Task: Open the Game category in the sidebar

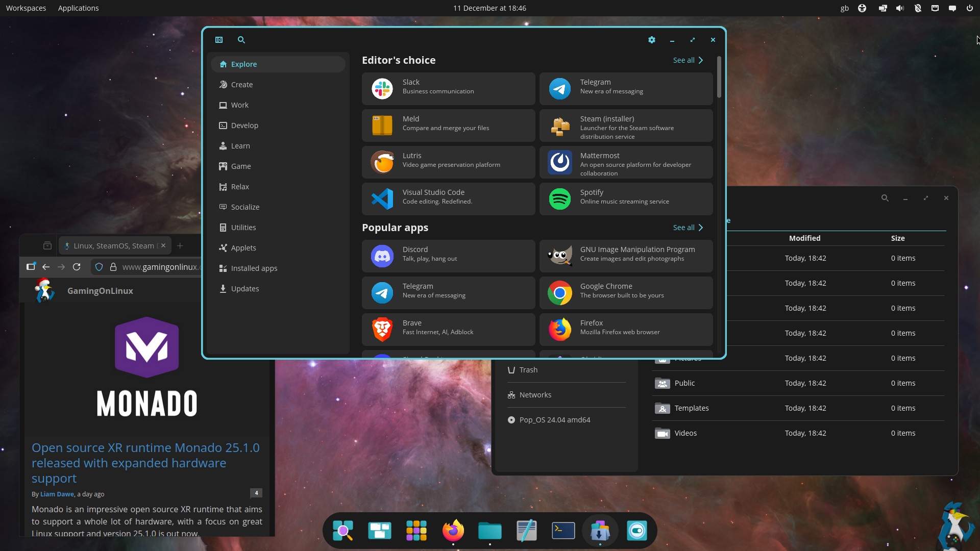Action: point(240,166)
